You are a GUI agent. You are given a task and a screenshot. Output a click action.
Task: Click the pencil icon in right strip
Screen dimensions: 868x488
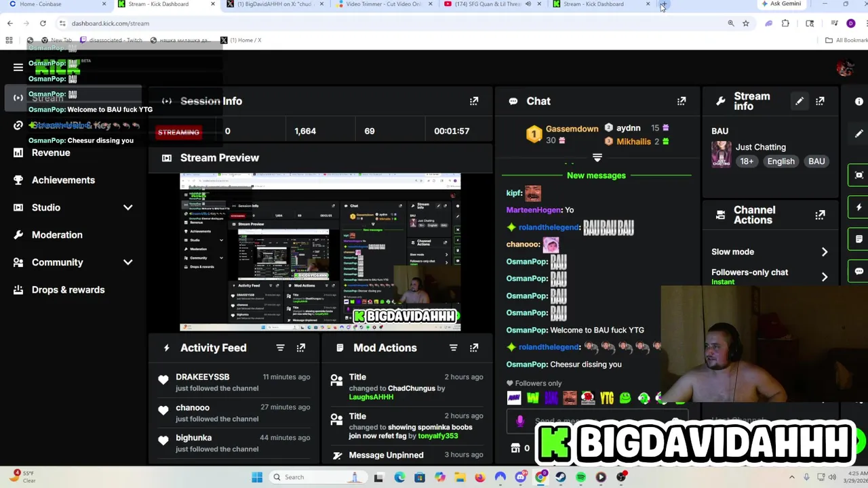859,134
